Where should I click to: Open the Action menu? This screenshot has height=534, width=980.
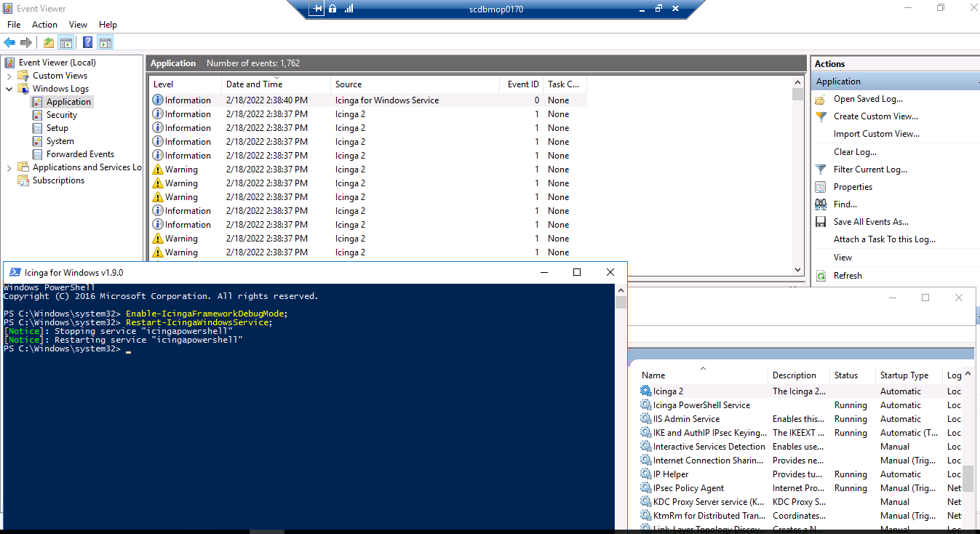pyautogui.click(x=44, y=24)
